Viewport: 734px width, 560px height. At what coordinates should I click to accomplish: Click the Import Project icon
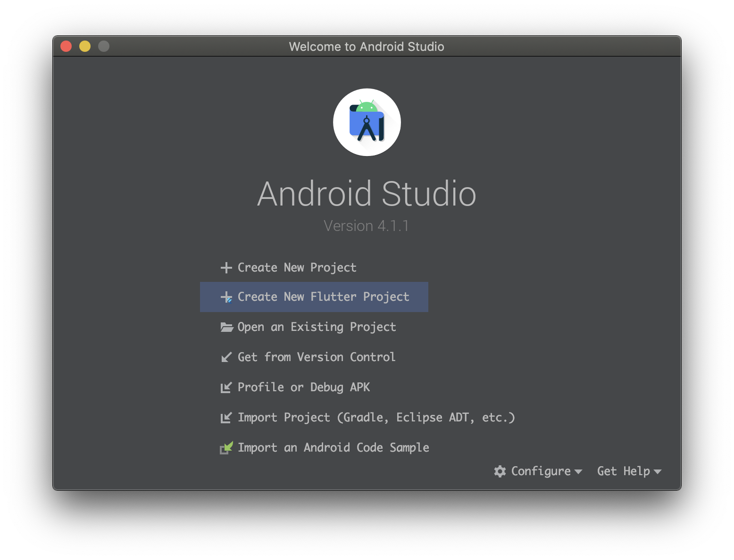coord(226,418)
